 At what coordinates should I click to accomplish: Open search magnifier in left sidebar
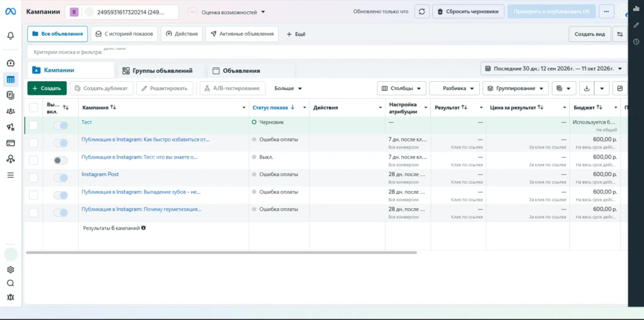[x=11, y=283]
